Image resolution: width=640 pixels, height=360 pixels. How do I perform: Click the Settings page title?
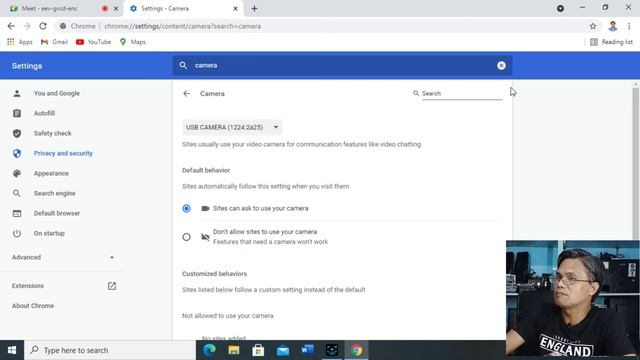[27, 66]
